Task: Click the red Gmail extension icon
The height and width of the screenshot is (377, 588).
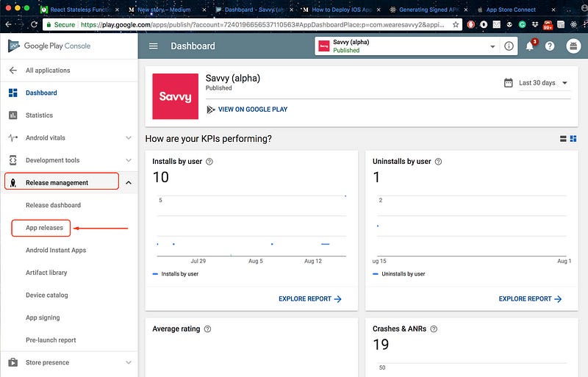Action: click(x=548, y=25)
